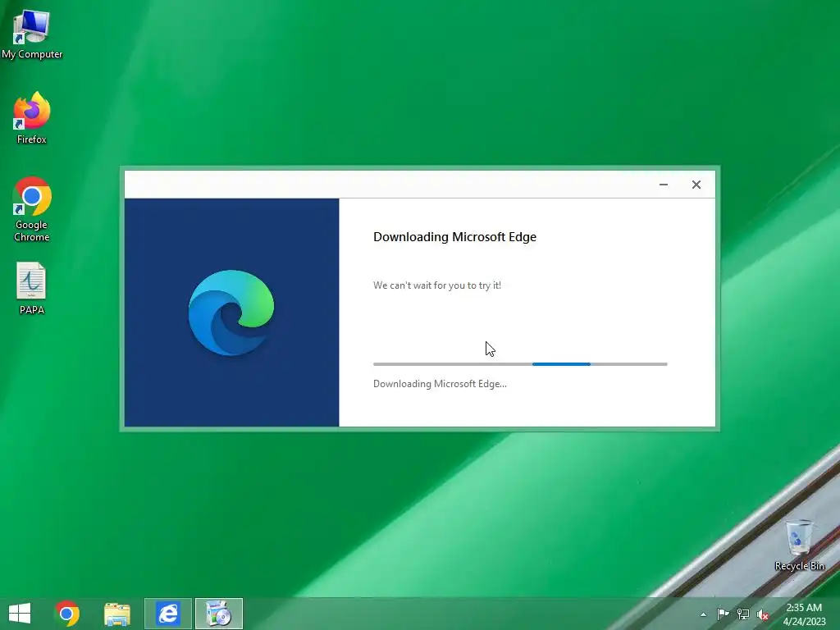Minimize the Edge installer window
840x630 pixels.
(663, 185)
